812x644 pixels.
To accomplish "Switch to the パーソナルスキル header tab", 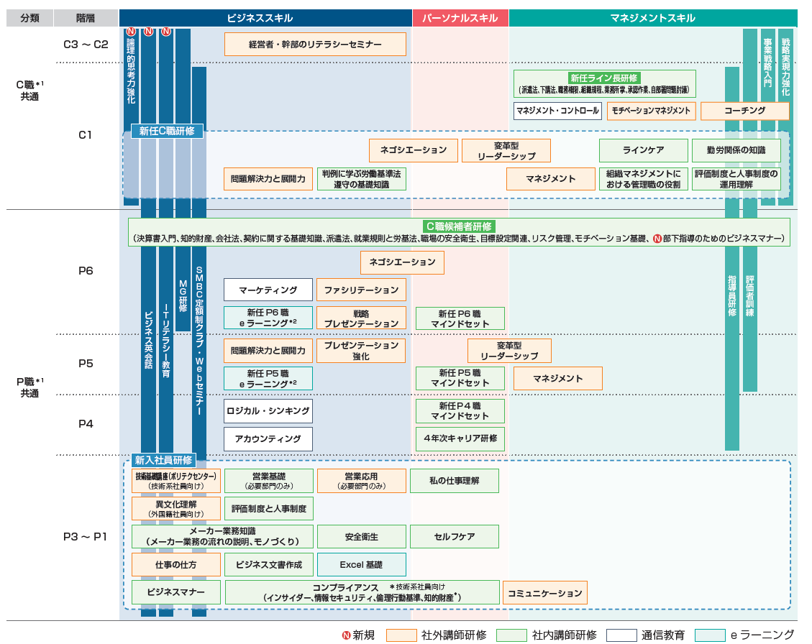I will coord(460,18).
